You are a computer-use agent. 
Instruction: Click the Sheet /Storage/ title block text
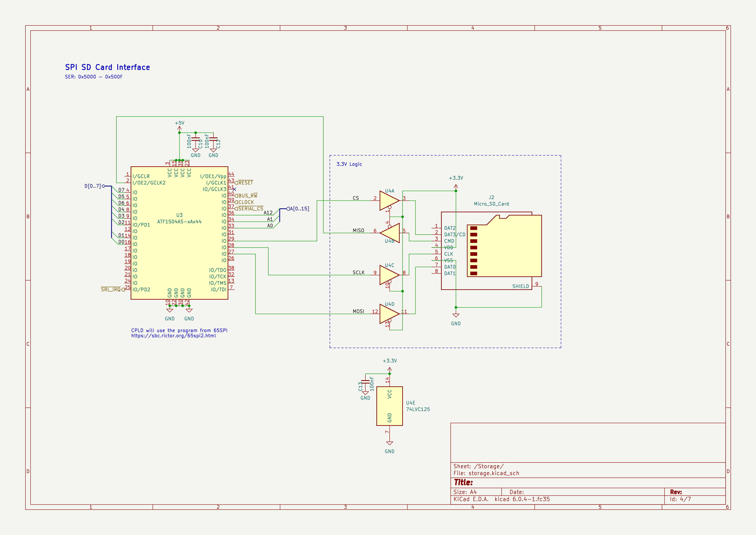(478, 466)
